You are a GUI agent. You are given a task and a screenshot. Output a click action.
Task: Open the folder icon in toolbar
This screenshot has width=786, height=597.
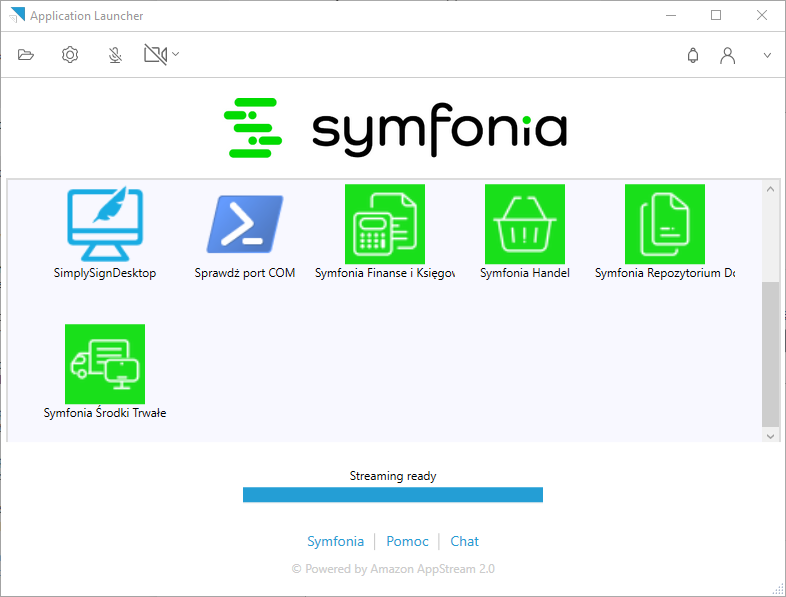26,55
